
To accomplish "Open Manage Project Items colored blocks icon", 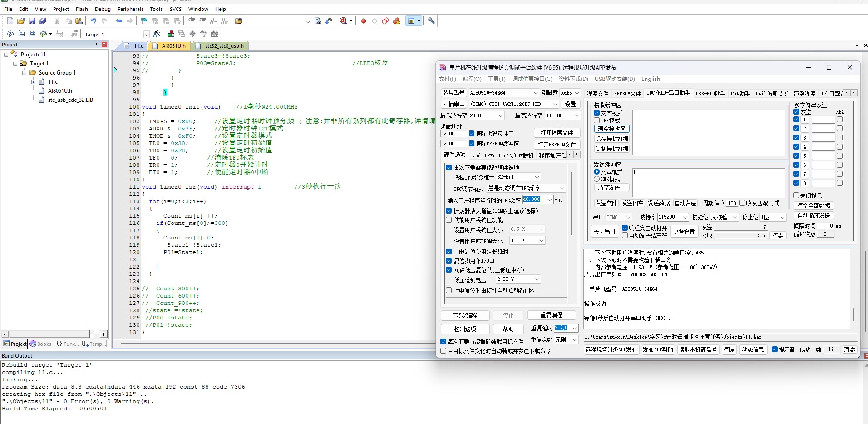I will [x=171, y=34].
